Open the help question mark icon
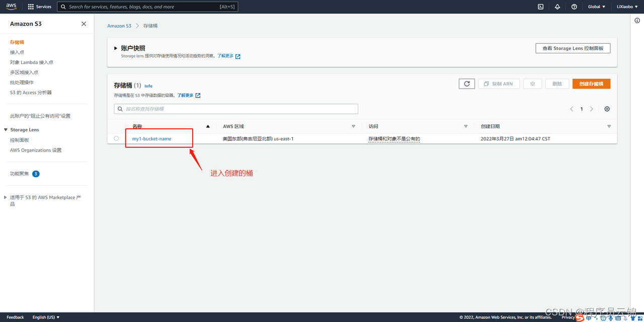The image size is (644, 322). [x=574, y=7]
